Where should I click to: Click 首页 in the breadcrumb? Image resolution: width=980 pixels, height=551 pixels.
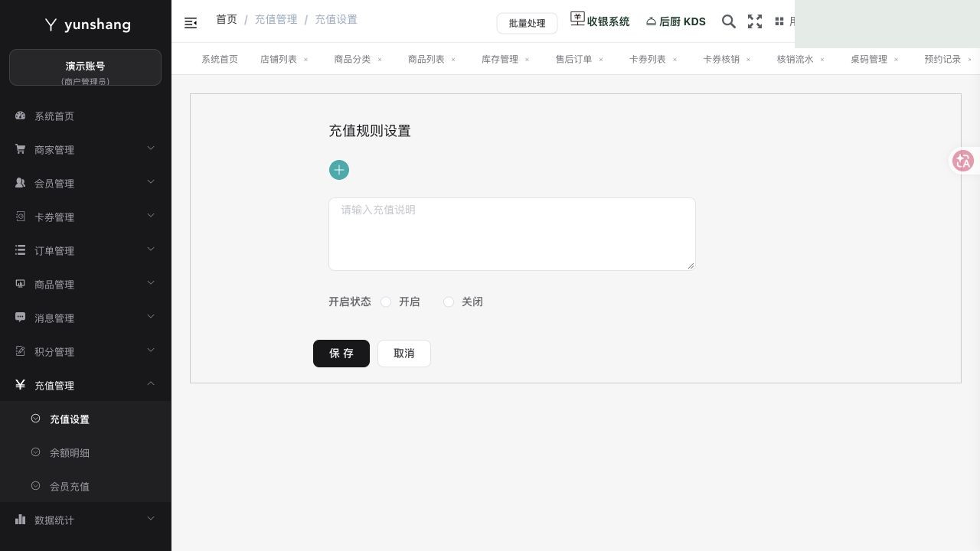(x=227, y=19)
